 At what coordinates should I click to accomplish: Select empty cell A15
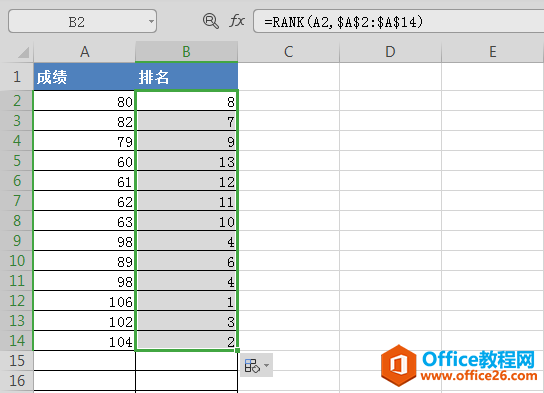point(84,361)
